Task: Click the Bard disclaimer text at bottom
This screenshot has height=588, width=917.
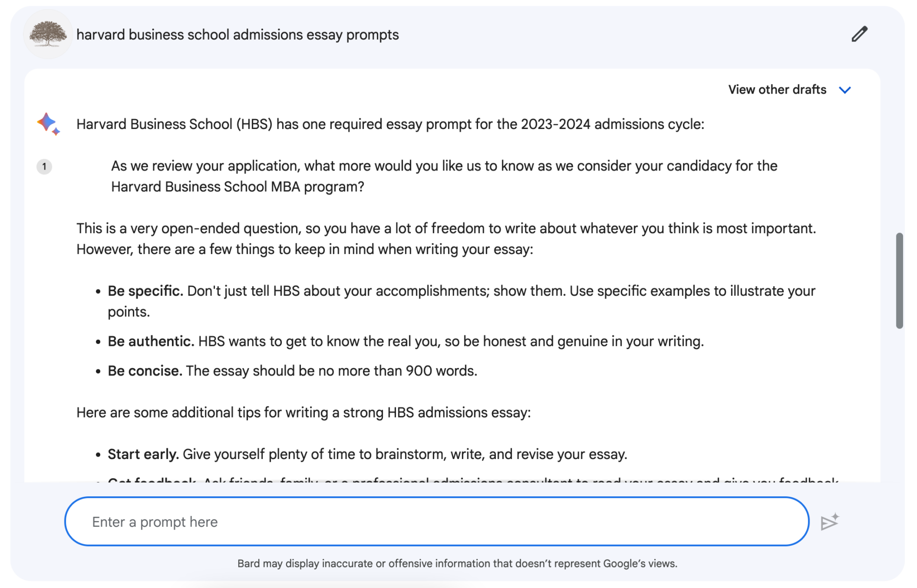Action: (458, 563)
